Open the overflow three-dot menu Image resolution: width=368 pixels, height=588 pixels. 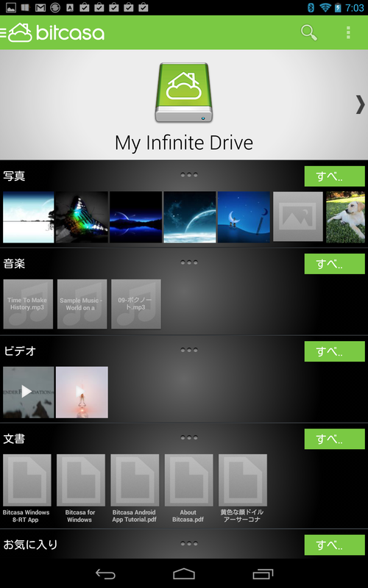(348, 32)
